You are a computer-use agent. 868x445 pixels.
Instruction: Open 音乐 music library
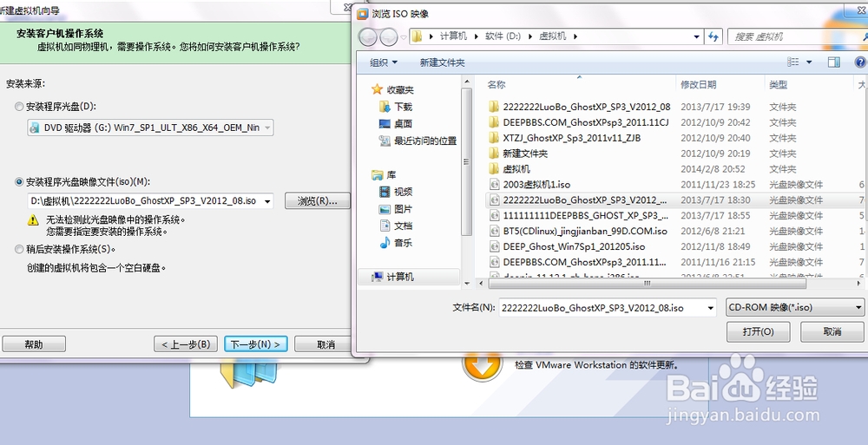tap(396, 242)
